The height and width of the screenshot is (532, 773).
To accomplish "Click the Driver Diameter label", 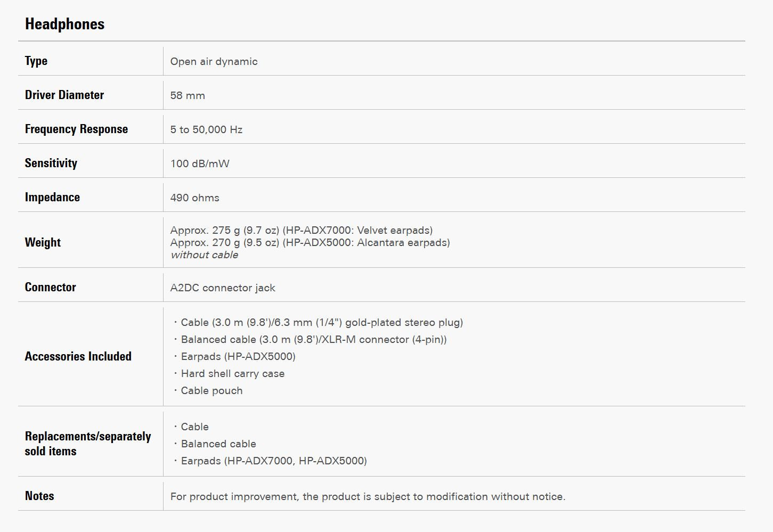I will [64, 95].
